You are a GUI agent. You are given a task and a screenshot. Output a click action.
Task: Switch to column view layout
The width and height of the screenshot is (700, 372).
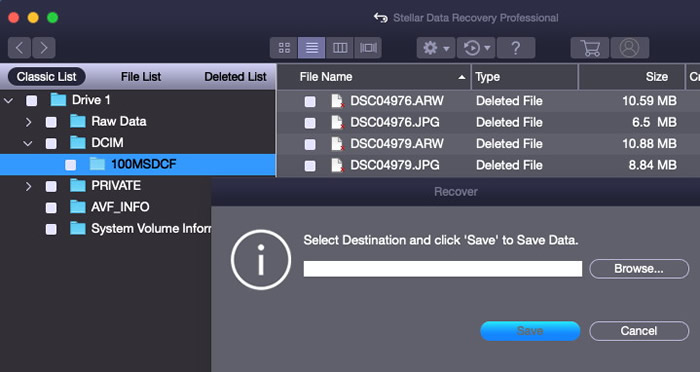tap(340, 48)
